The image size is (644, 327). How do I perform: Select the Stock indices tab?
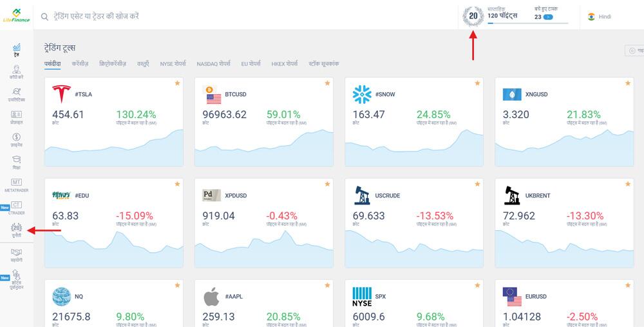[x=324, y=64]
